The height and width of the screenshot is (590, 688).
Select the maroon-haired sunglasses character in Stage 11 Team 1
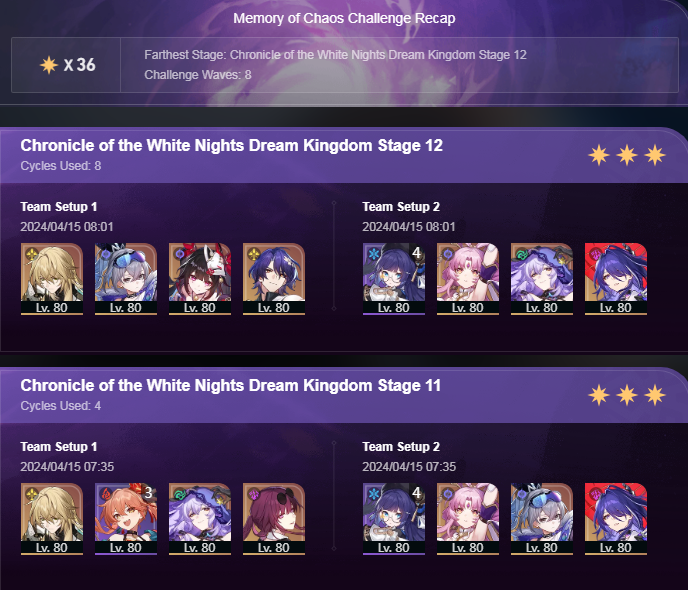[x=274, y=518]
